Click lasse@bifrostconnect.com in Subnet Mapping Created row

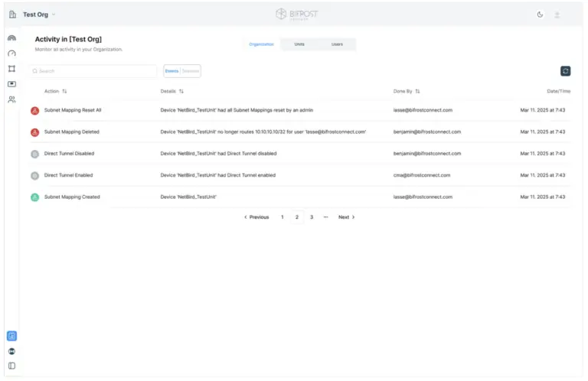point(423,197)
